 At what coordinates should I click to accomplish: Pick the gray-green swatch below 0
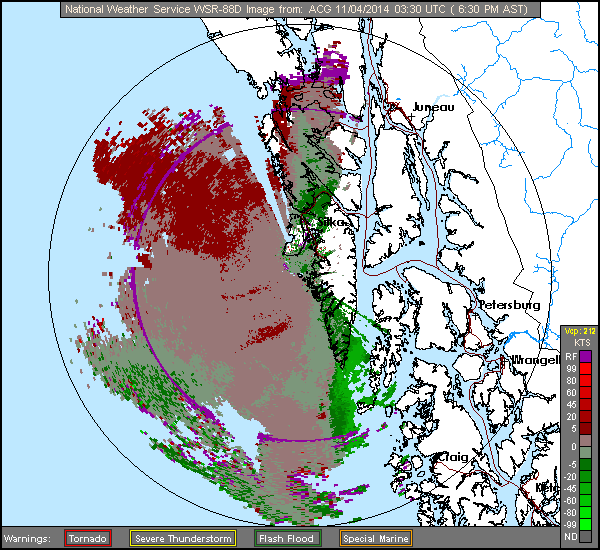tap(585, 452)
